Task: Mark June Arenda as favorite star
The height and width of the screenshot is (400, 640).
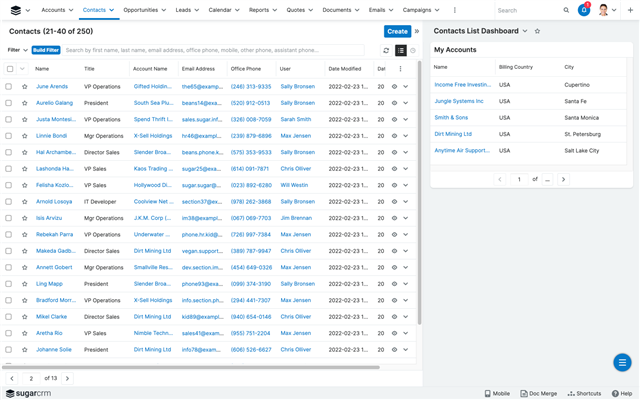Action: tap(25, 87)
